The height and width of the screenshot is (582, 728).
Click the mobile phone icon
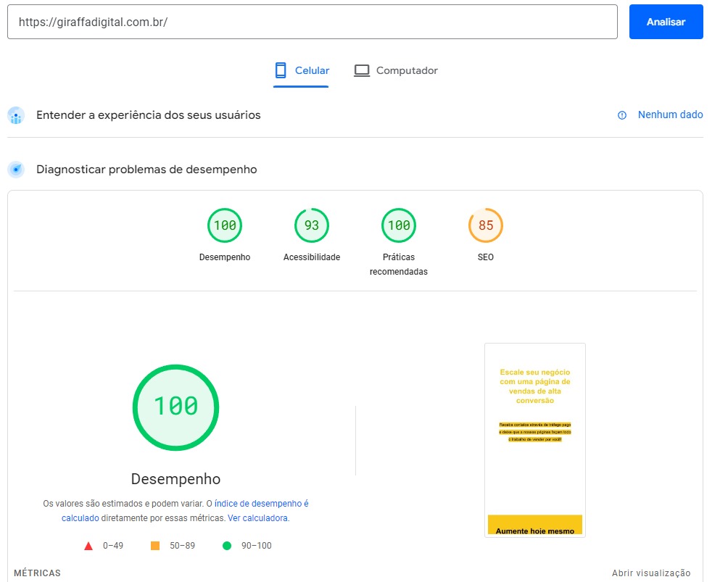[x=281, y=71]
